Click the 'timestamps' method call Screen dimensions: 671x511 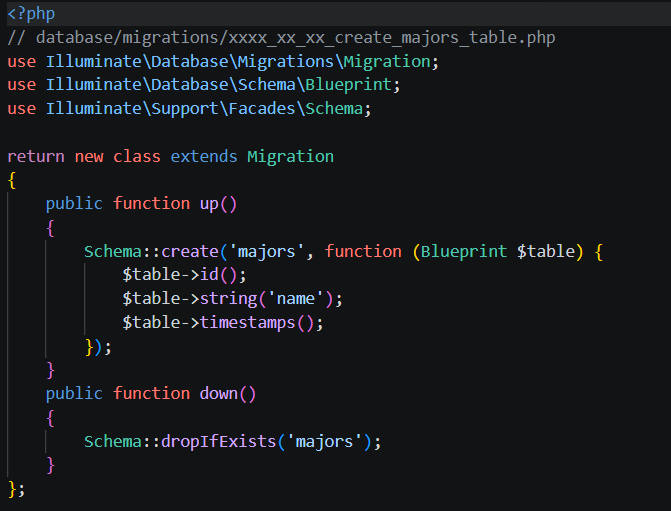coord(247,322)
